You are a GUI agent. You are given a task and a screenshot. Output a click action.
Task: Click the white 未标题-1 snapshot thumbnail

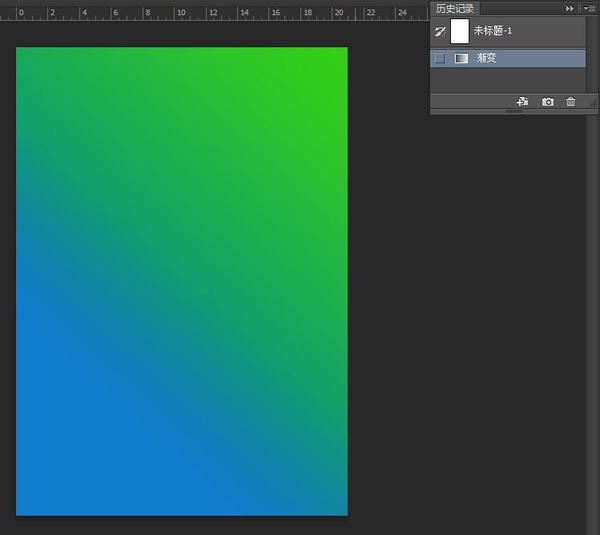460,32
